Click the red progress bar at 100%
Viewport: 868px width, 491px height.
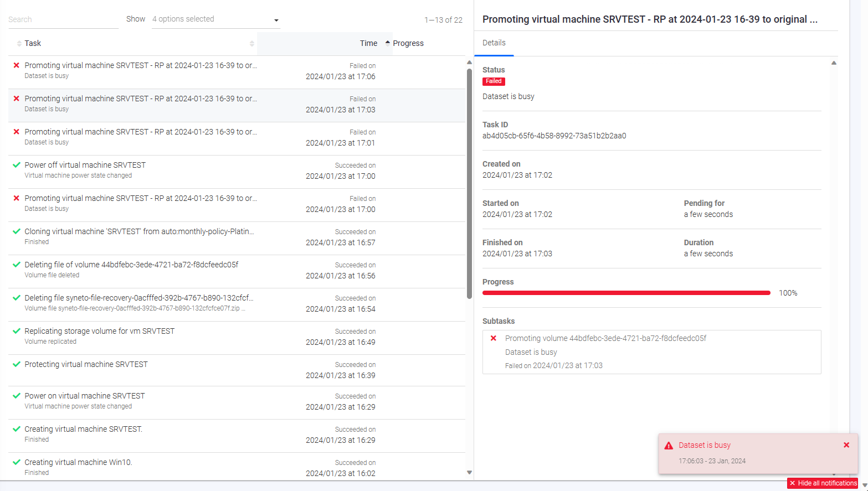(626, 293)
